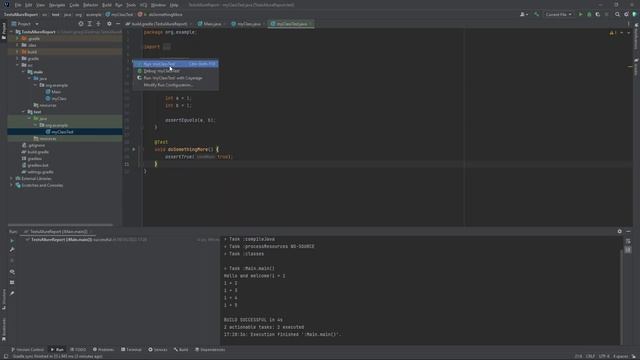This screenshot has height=360, width=640.
Task: Open the File menu
Action: coord(18,5)
